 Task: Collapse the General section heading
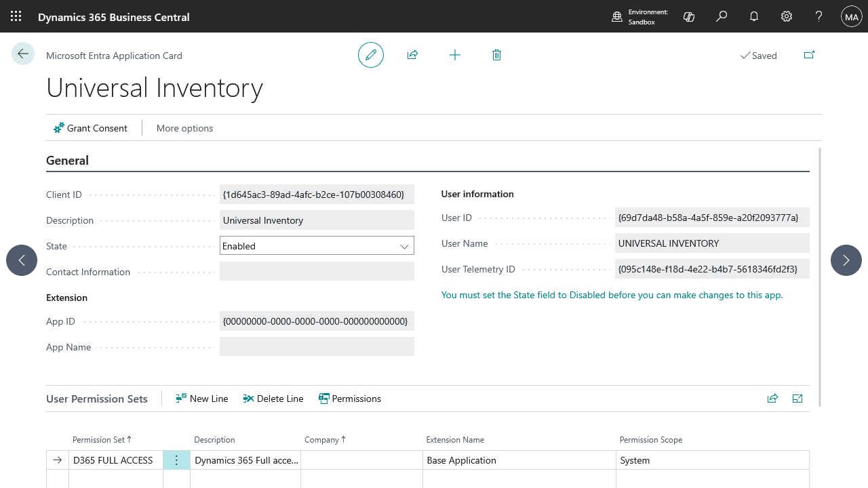(67, 161)
